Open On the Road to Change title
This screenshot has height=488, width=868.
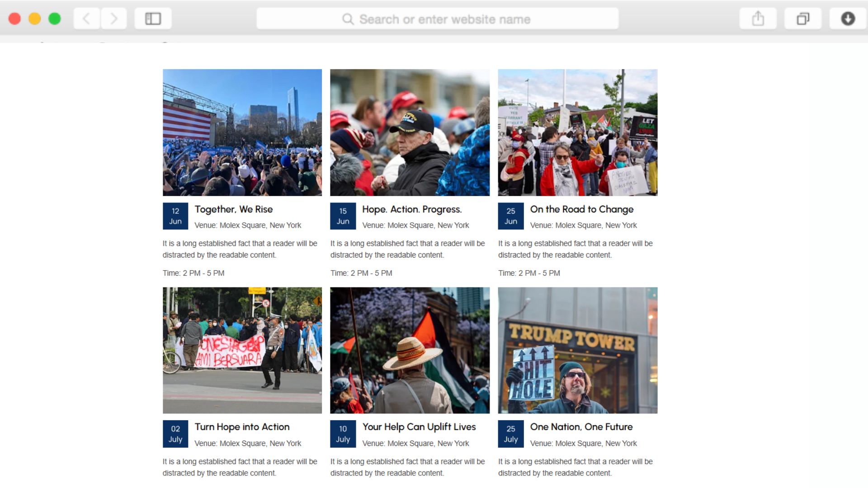click(x=581, y=209)
